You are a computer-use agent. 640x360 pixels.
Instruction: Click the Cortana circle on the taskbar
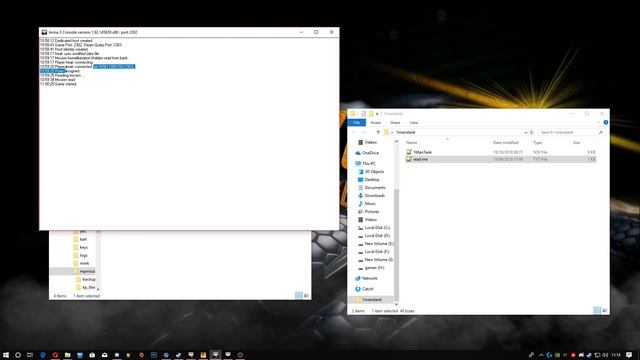[18, 355]
